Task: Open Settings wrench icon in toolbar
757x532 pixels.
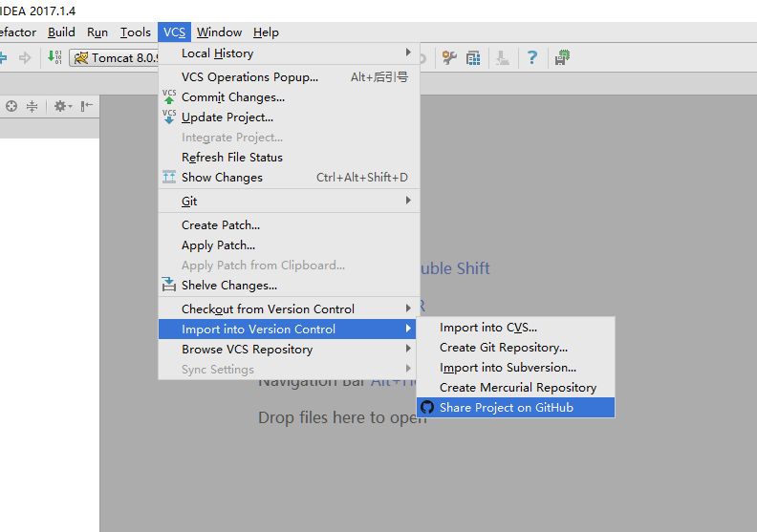Action: [449, 58]
